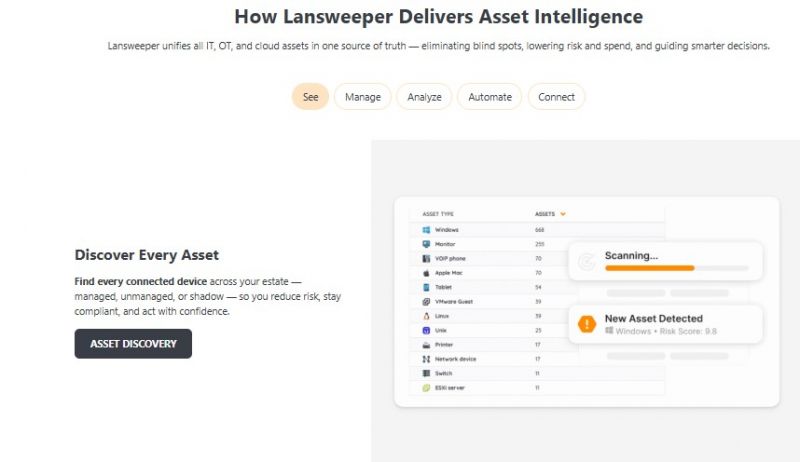Click the Apple Mac logo icon

(426, 273)
